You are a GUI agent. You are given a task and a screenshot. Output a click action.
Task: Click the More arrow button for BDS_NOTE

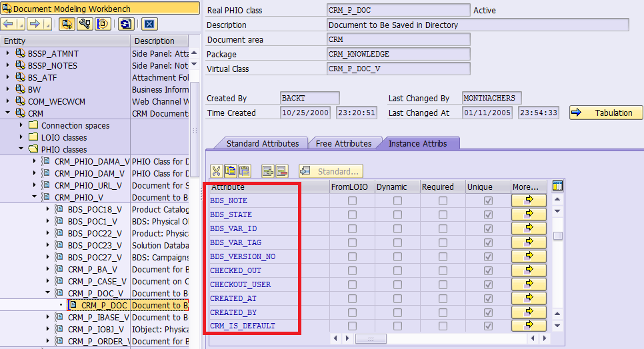click(529, 200)
